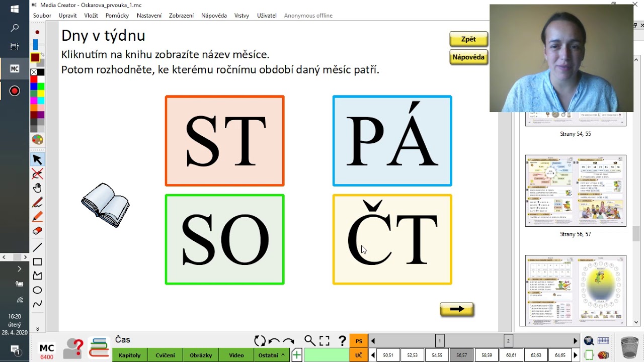Select the yellow color swatch

click(x=41, y=93)
